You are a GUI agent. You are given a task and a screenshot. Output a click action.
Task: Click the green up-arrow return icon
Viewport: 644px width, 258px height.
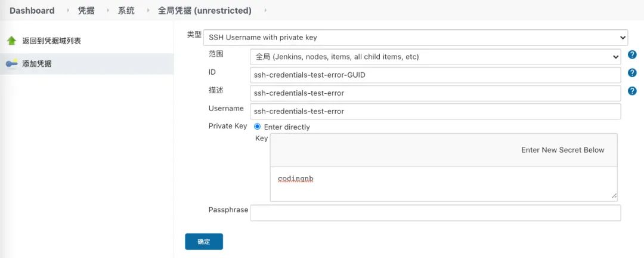coord(11,41)
